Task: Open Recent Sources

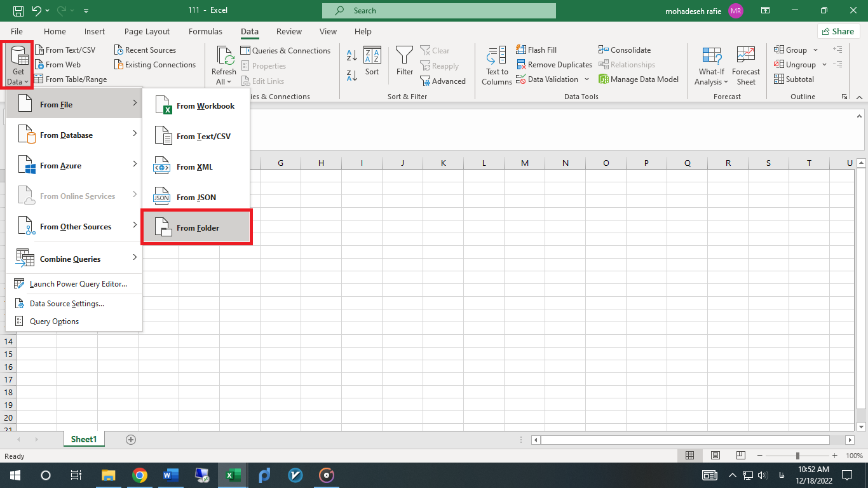Action: pos(145,50)
